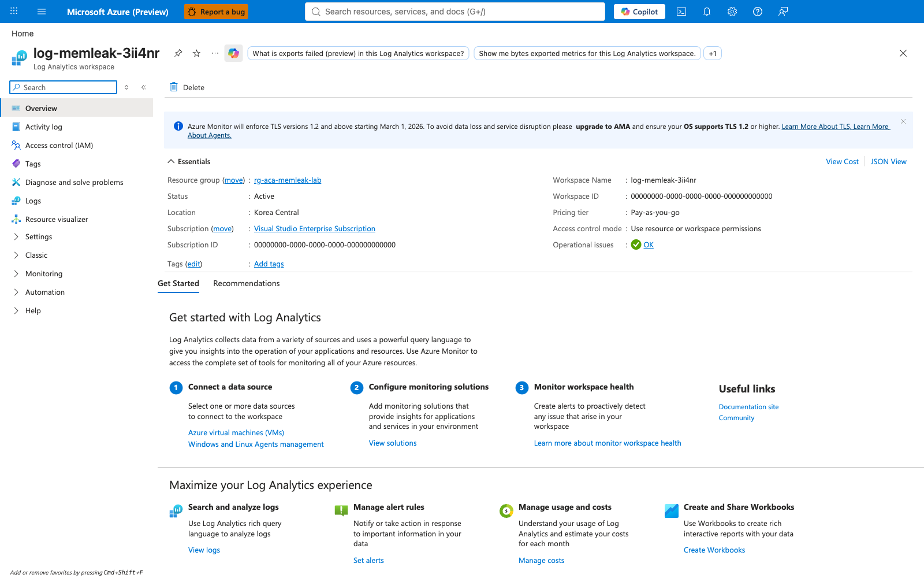Open rg-aca-memleak-lab resource group link

pyautogui.click(x=288, y=180)
